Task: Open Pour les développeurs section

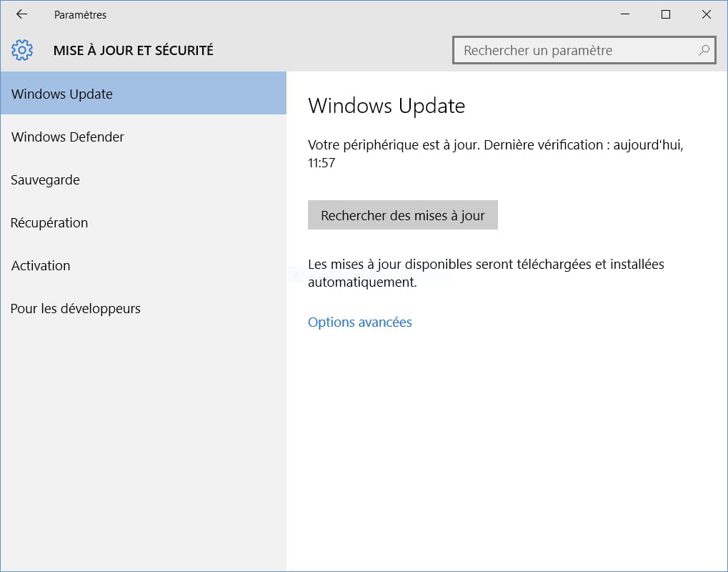Action: [144, 308]
